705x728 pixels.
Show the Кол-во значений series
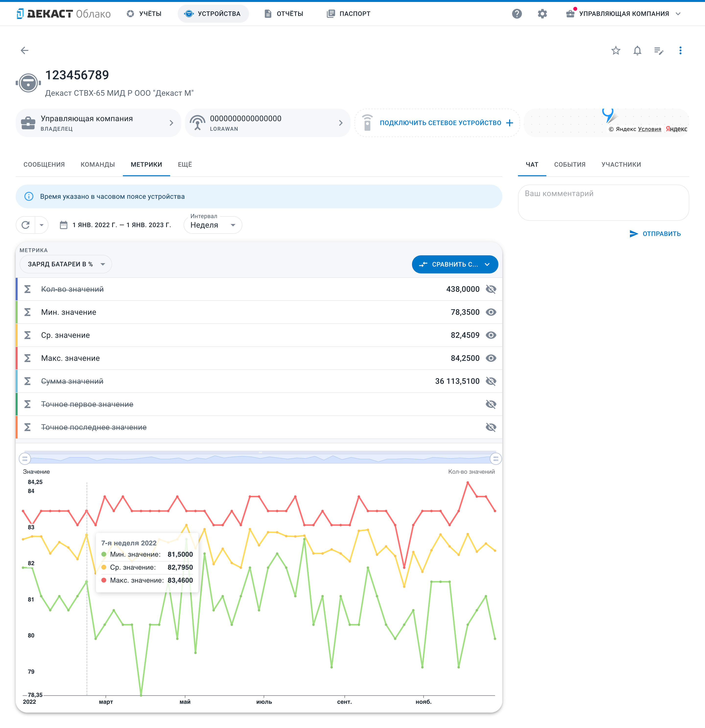tap(491, 289)
